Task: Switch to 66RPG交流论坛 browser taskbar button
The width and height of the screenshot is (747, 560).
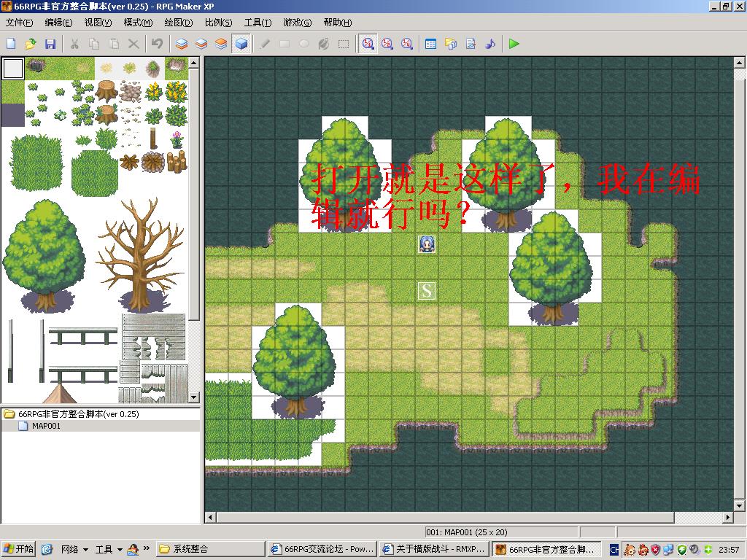Action: pyautogui.click(x=322, y=549)
